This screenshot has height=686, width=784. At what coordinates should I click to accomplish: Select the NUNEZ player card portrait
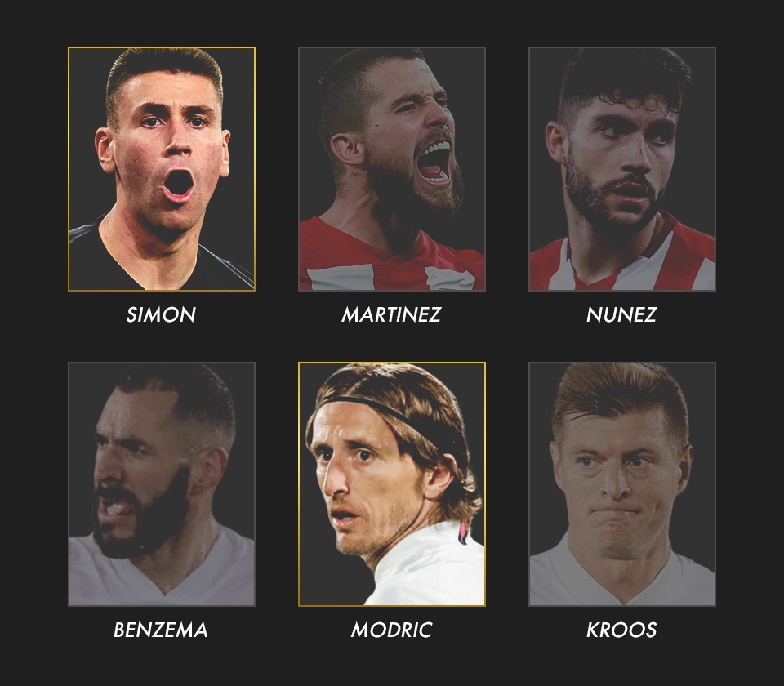coord(622,169)
